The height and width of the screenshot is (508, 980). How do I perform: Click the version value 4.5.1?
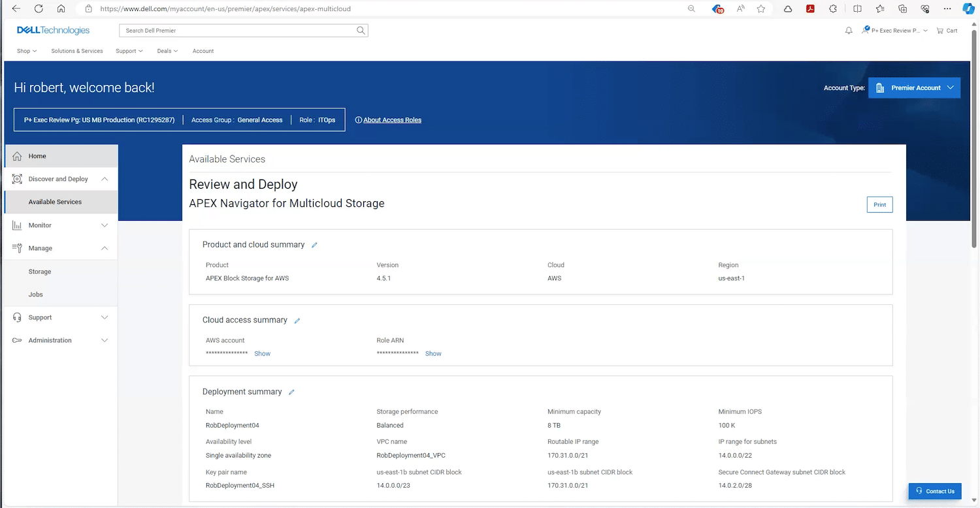(384, 279)
